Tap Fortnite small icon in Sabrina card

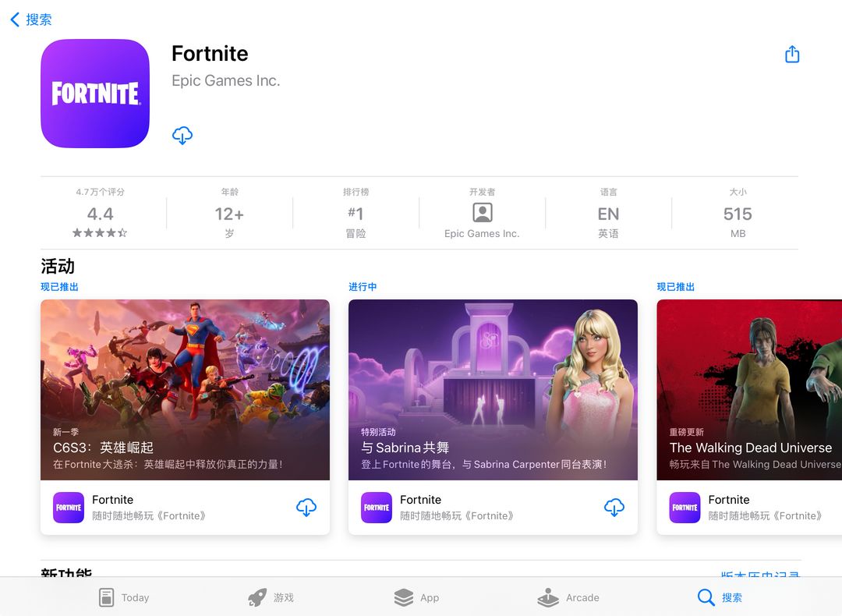click(x=377, y=507)
